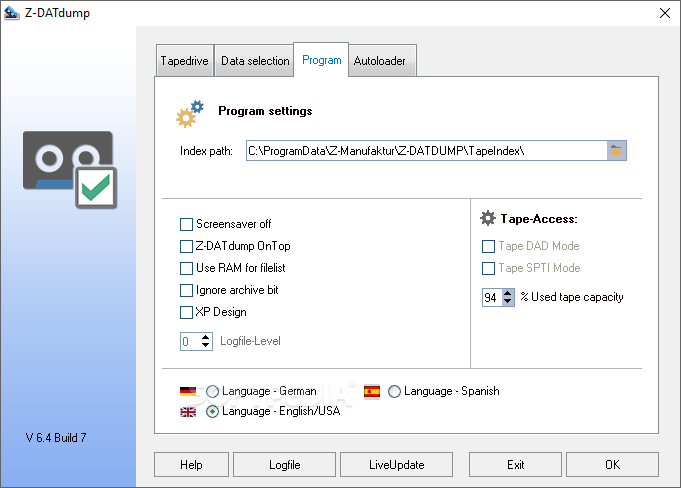Viewport: 681px width, 488px height.
Task: Open the Autoloader tab
Action: pyautogui.click(x=380, y=61)
